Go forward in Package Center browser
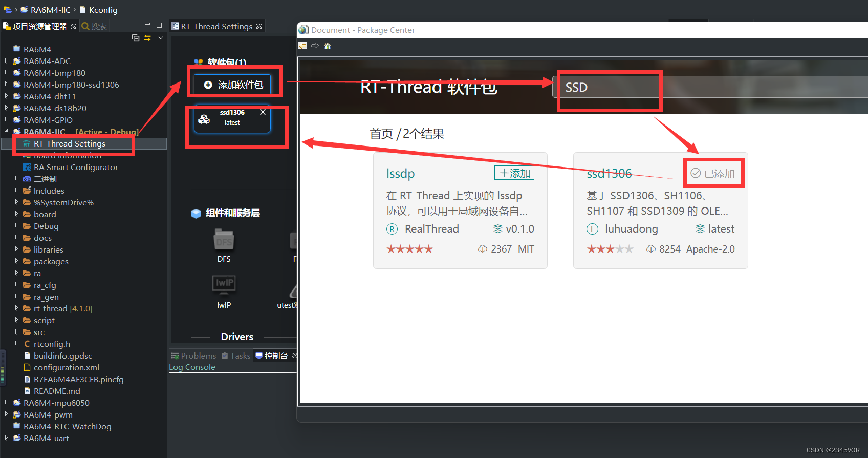This screenshot has height=458, width=868. tap(315, 46)
